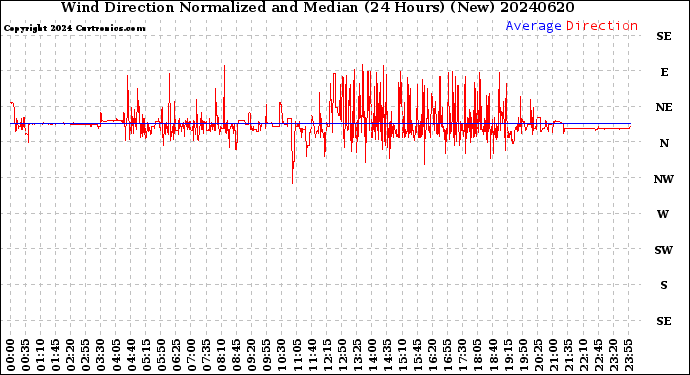Select the 23:20 time axis label

point(613,355)
